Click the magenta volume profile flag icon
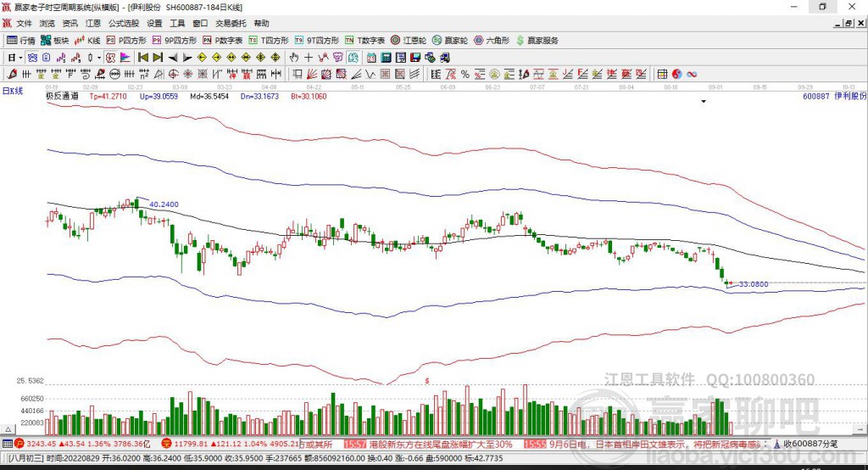This screenshot has height=470, width=868. click(x=125, y=58)
